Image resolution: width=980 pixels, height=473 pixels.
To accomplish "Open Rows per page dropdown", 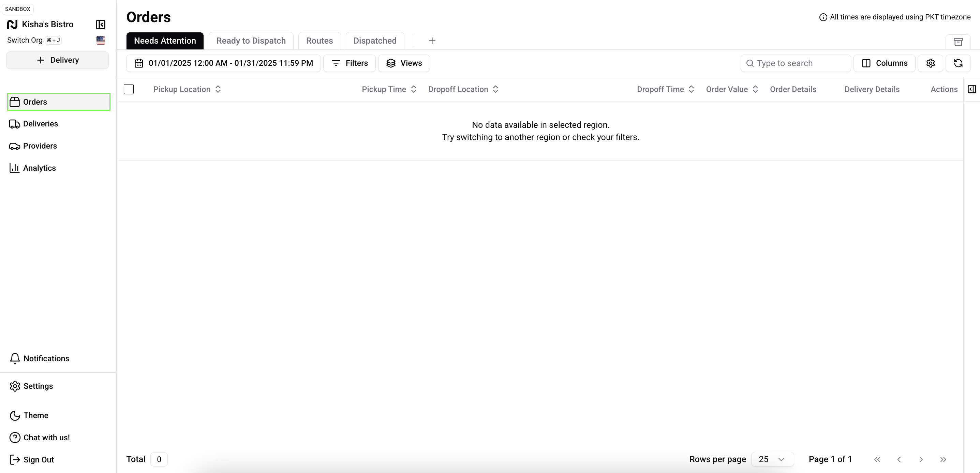I will [772, 459].
